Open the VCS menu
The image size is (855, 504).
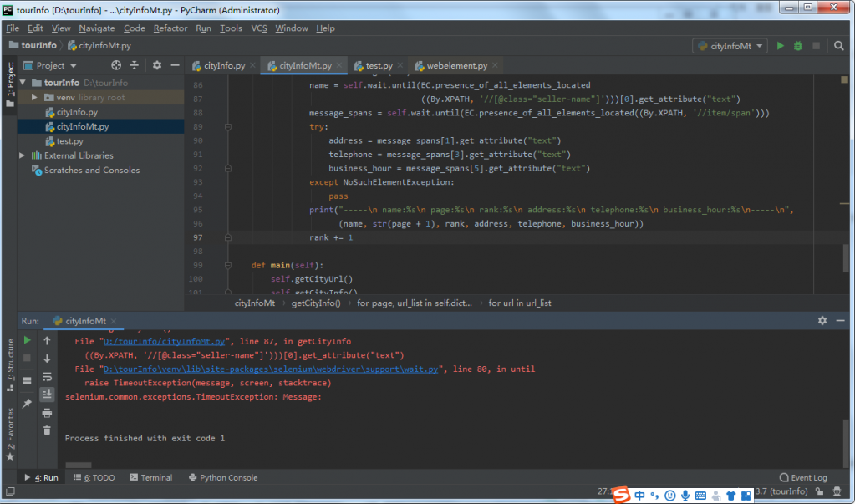point(259,28)
